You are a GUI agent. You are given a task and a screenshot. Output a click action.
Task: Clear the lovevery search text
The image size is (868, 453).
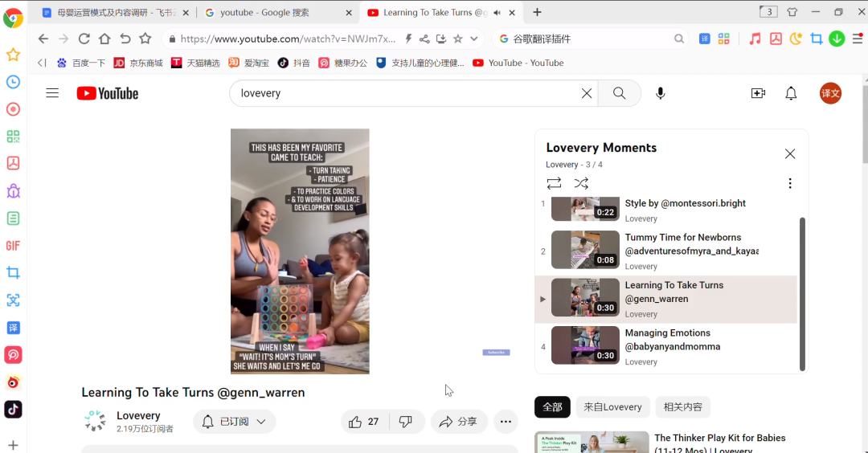[x=586, y=93]
